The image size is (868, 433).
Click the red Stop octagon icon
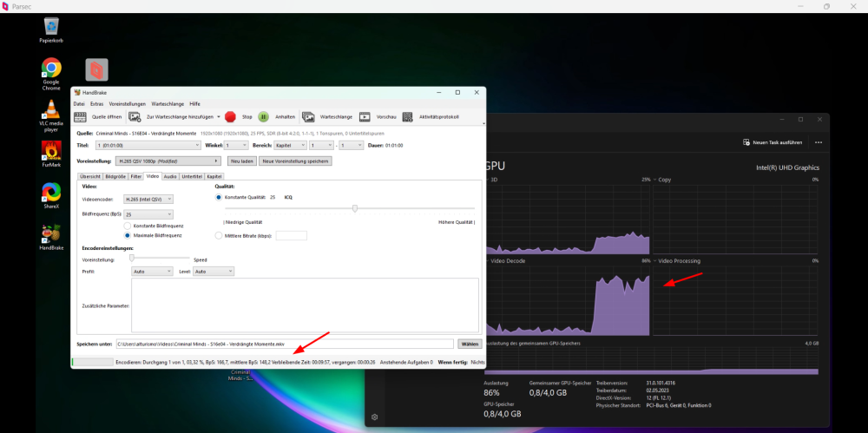[230, 117]
